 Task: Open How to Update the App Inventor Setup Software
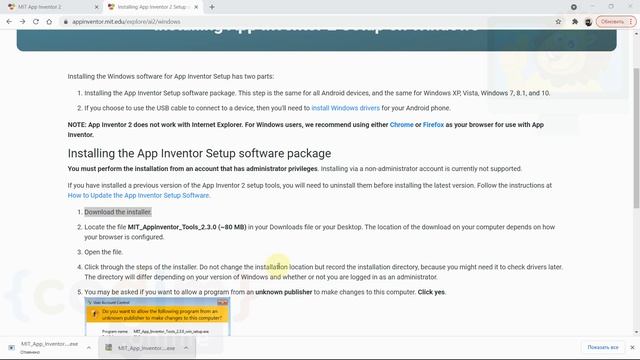pos(139,196)
